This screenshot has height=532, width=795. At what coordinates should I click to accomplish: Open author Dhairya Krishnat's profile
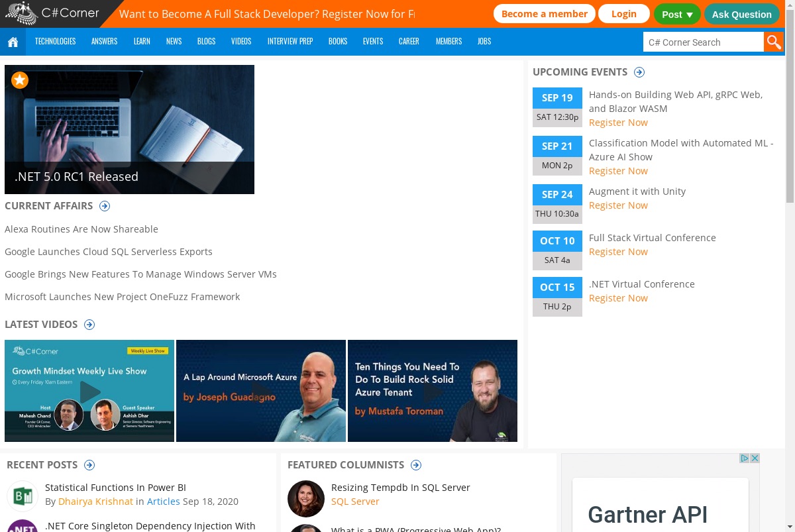95,502
